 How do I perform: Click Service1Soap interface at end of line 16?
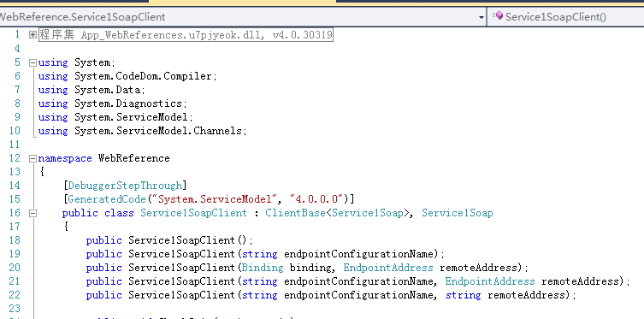point(457,213)
